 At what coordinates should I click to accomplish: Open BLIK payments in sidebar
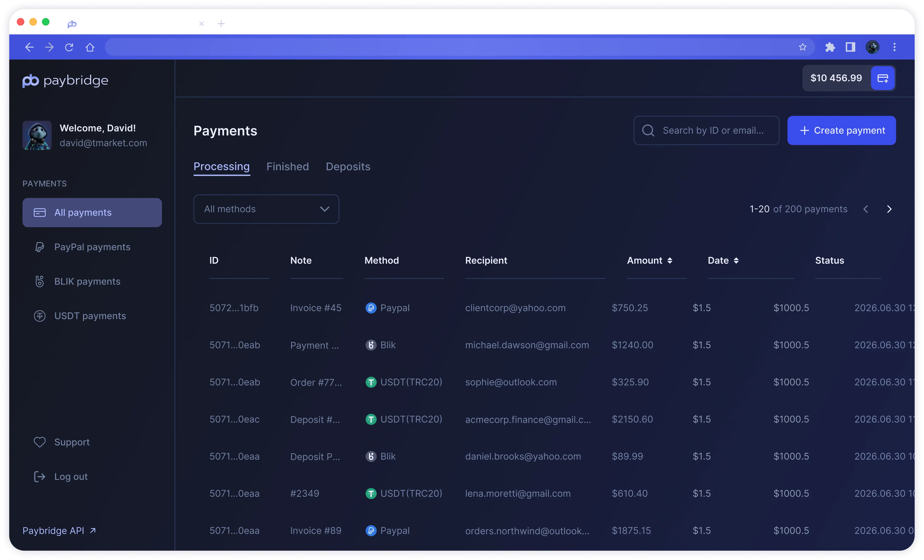92,281
